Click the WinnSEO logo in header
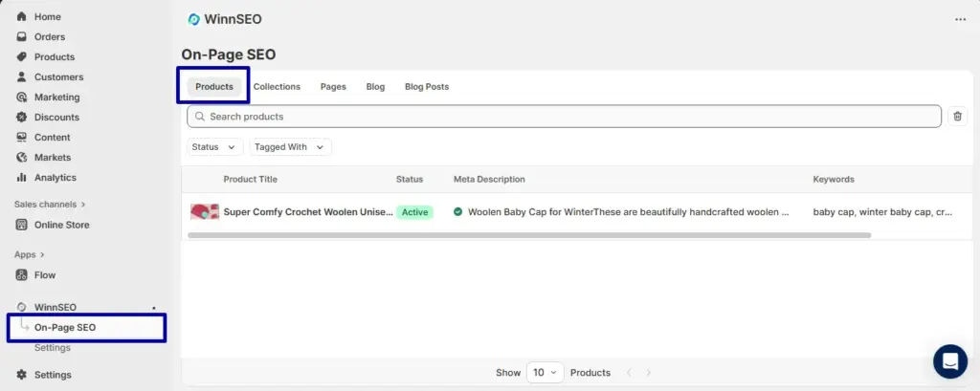Viewport: 980px width, 391px height. [x=193, y=19]
